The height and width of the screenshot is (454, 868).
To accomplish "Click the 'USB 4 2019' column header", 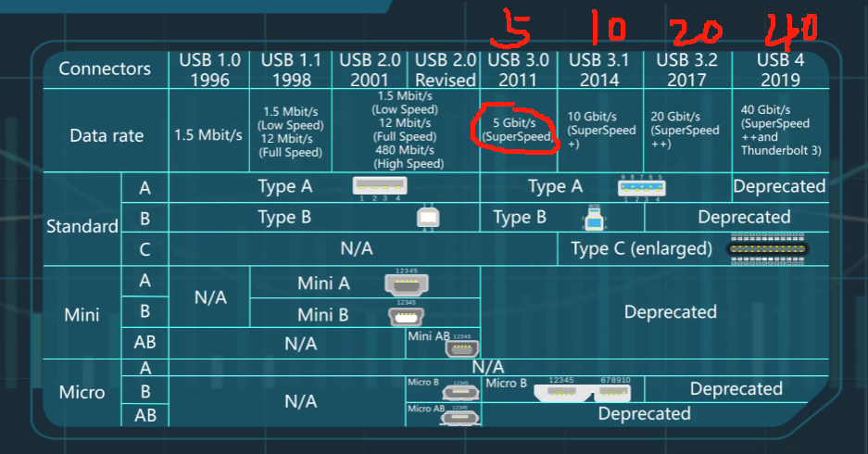I will click(x=781, y=69).
